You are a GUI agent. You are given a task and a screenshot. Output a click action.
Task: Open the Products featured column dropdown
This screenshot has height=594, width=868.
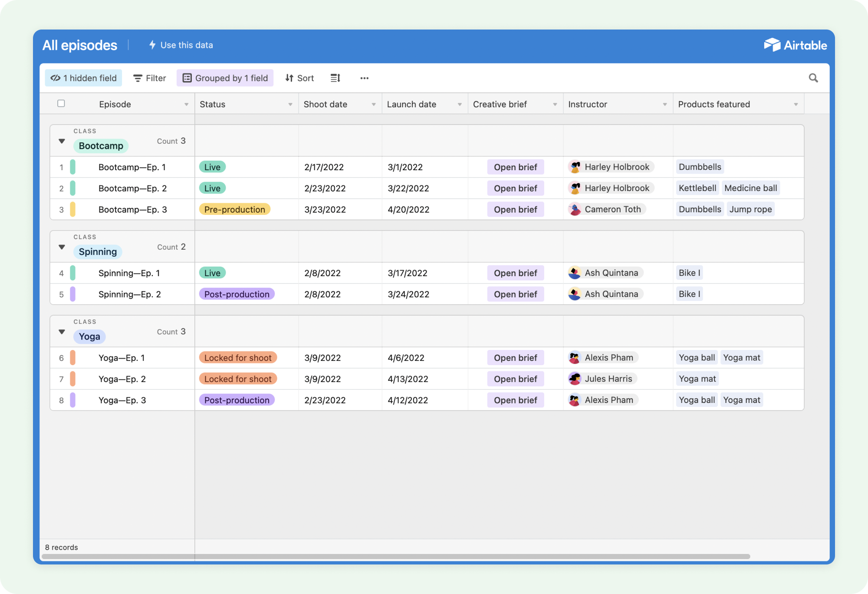(796, 105)
